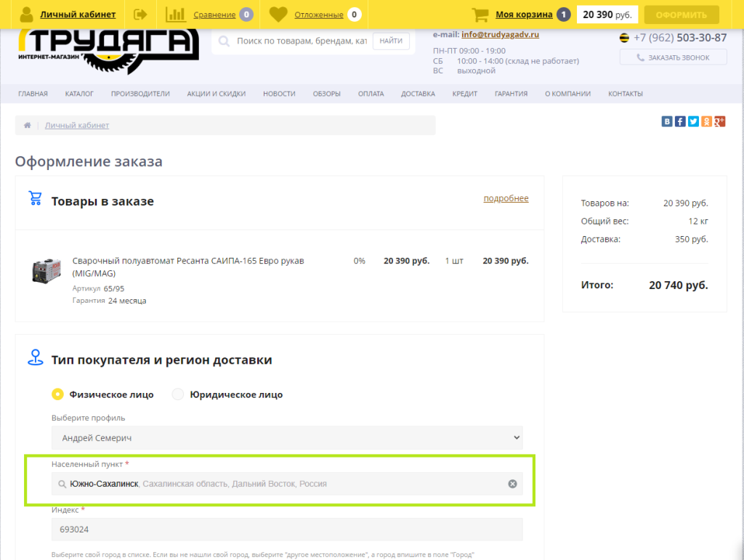Click the comparison count badge 0
This screenshot has width=744, height=560.
click(246, 15)
